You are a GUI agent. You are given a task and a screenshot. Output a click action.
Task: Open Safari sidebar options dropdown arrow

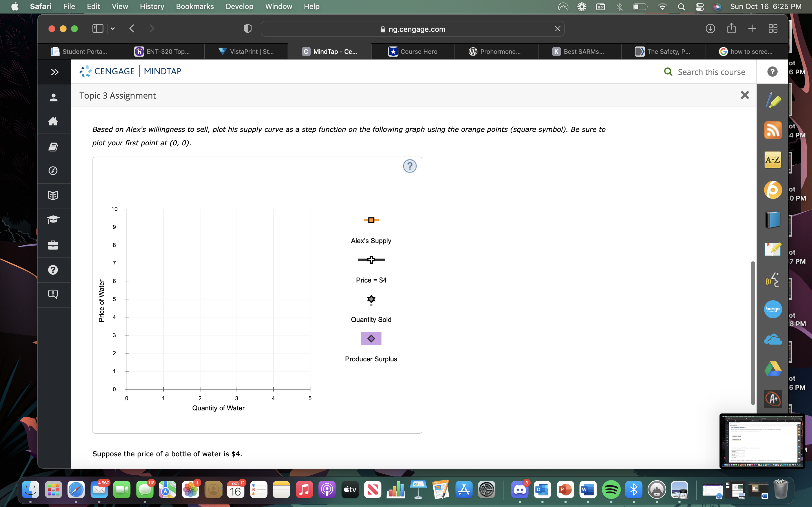[x=113, y=29]
